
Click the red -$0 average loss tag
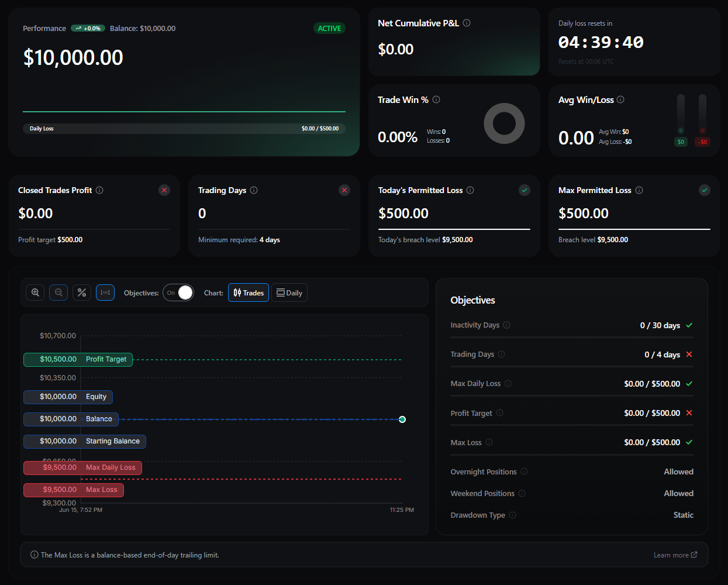tap(703, 142)
